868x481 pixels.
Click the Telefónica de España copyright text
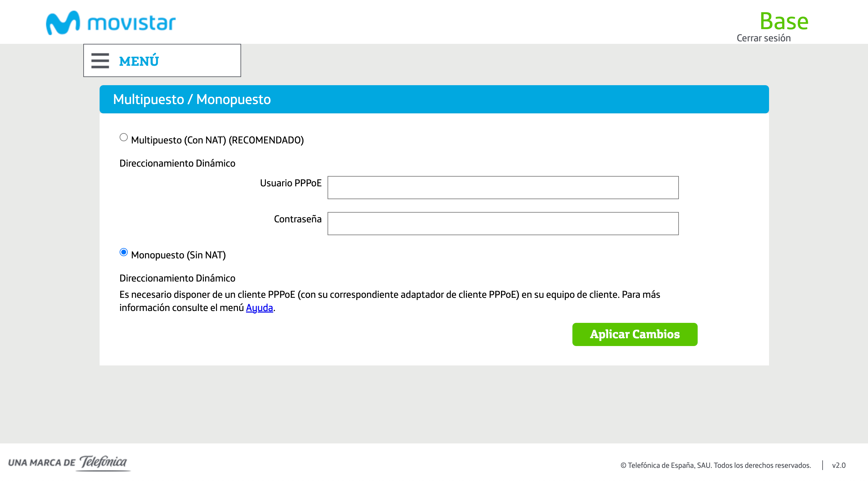pyautogui.click(x=716, y=465)
